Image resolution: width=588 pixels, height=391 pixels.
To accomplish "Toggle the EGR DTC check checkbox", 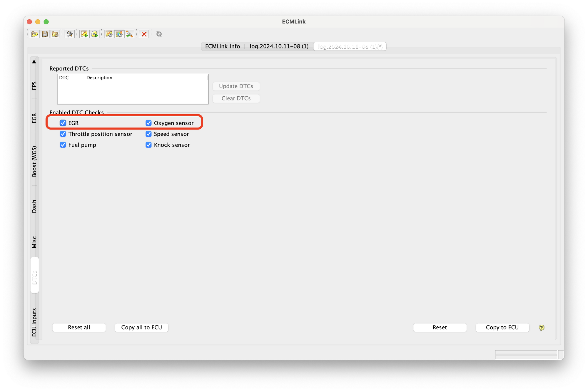I will [x=63, y=123].
